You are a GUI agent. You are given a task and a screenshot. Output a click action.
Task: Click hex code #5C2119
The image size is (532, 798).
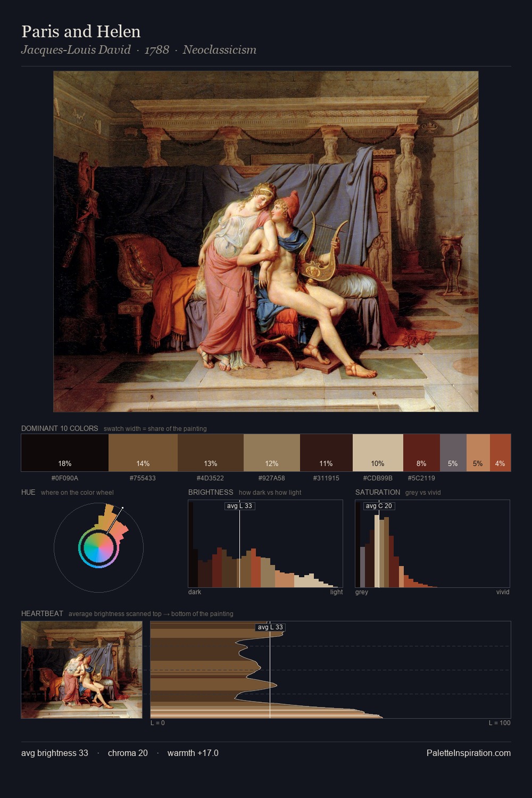pyautogui.click(x=421, y=478)
